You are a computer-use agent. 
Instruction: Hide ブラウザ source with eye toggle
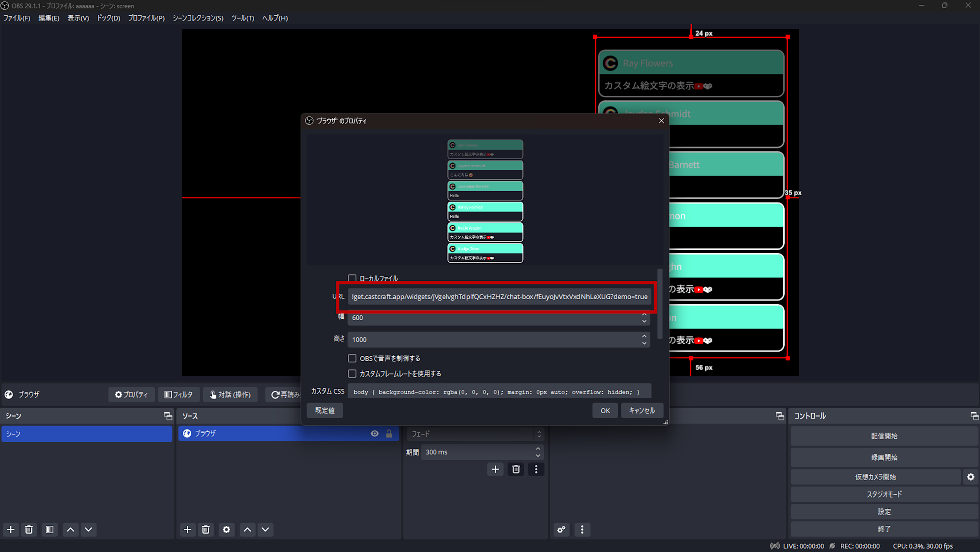click(x=374, y=433)
